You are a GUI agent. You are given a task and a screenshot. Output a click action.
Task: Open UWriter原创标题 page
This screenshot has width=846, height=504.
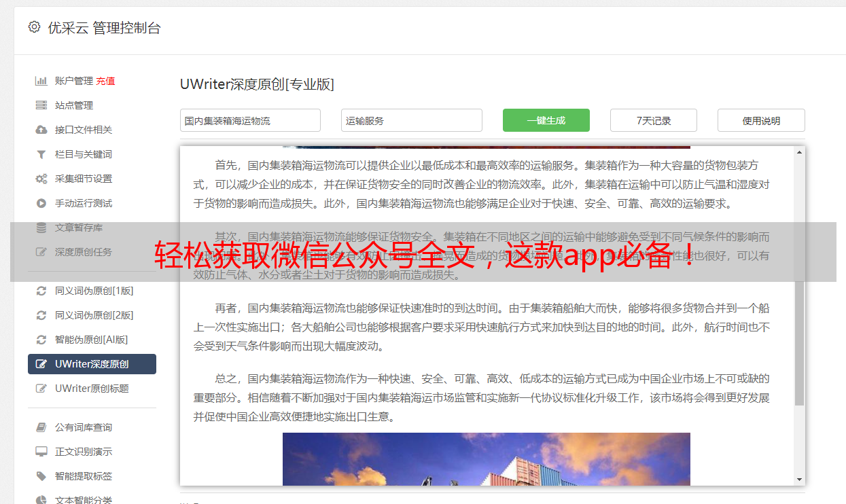(x=92, y=389)
